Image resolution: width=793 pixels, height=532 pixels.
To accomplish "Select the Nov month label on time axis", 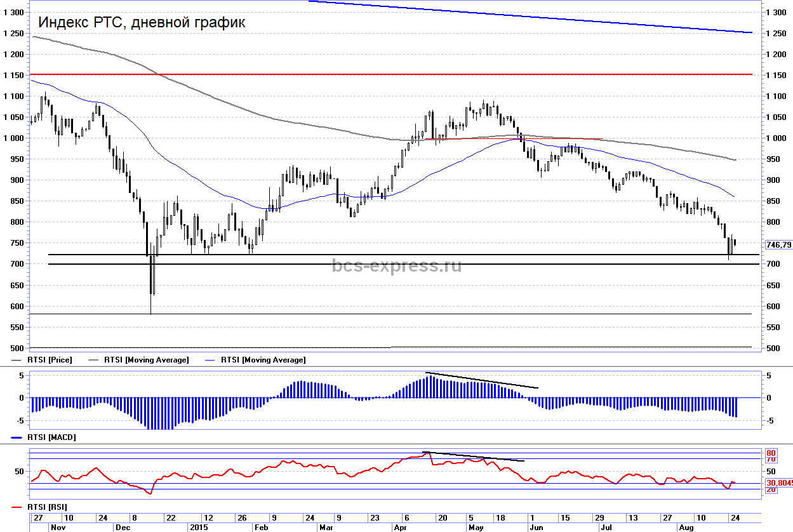I will (57, 527).
